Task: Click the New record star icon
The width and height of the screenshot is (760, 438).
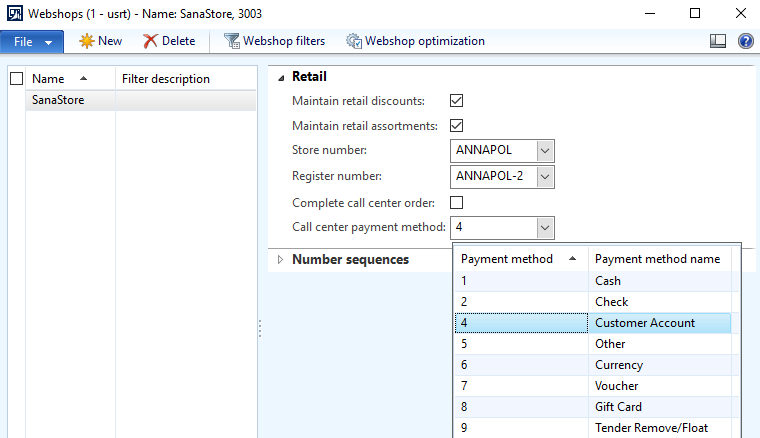Action: [87, 41]
